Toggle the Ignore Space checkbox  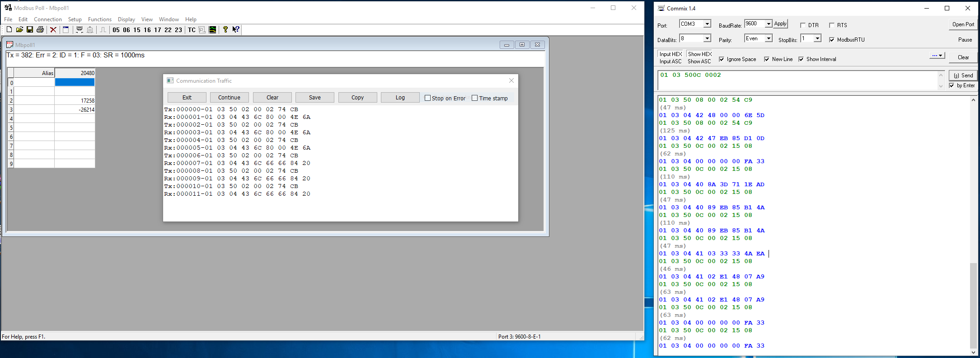(x=722, y=59)
